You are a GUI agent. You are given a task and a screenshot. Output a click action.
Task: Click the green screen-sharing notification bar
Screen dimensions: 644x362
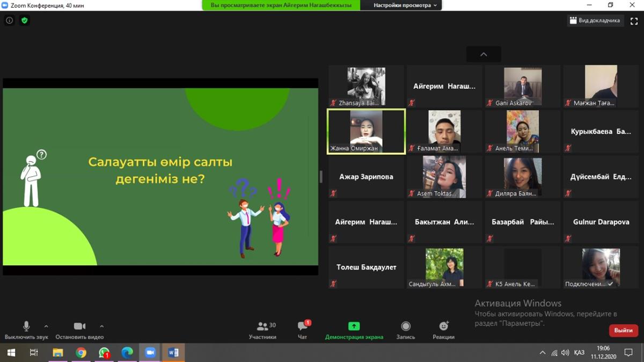[x=281, y=5]
